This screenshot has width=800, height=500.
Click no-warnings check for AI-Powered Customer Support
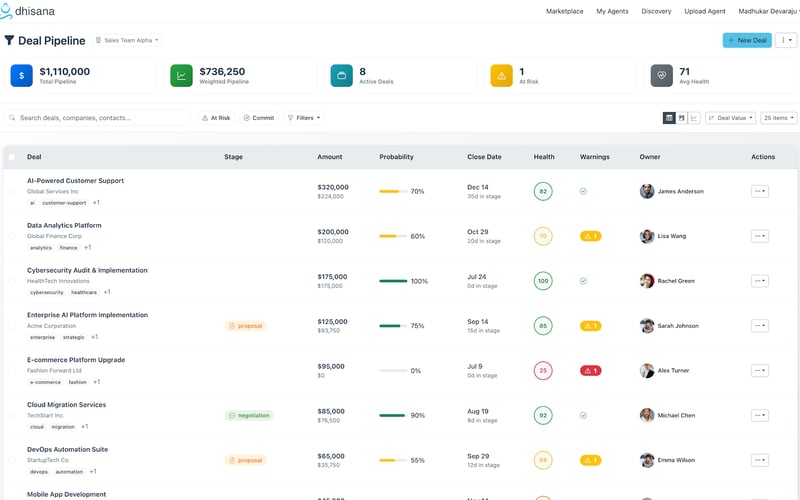pyautogui.click(x=583, y=191)
